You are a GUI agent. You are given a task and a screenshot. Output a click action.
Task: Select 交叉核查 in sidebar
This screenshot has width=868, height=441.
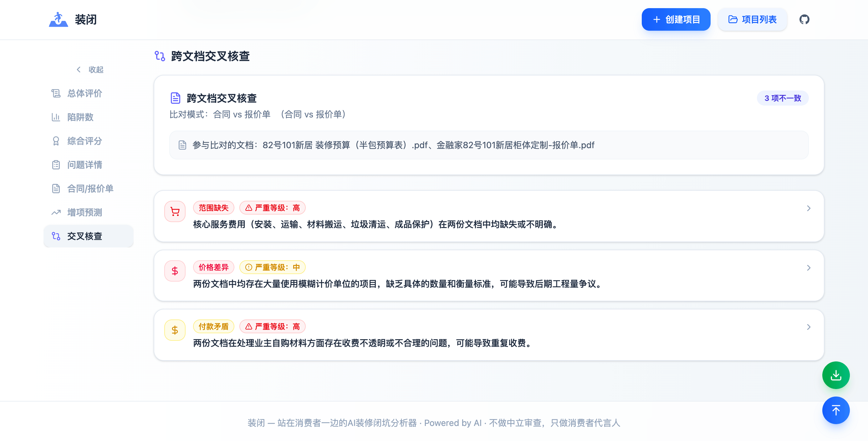[89, 236]
